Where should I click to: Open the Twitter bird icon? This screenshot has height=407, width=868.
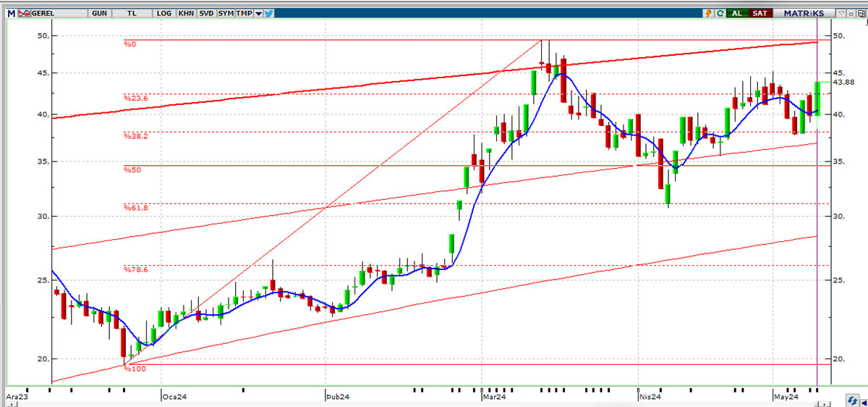click(x=268, y=13)
